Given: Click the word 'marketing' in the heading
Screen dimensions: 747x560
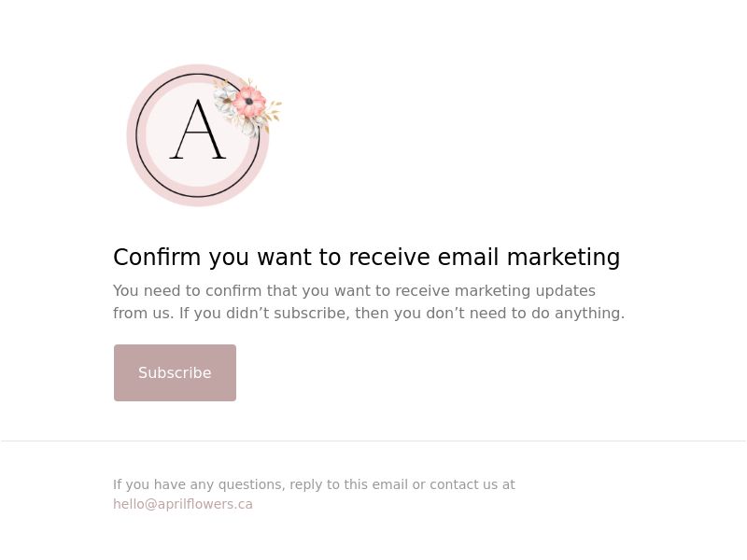Looking at the screenshot, I should (x=564, y=258).
